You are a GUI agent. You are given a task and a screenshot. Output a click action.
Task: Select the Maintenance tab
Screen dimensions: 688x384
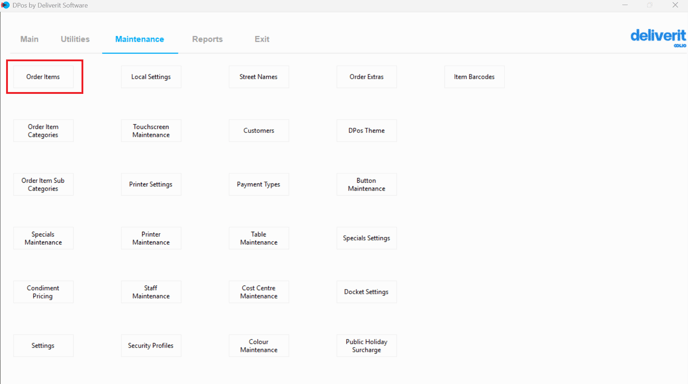140,39
